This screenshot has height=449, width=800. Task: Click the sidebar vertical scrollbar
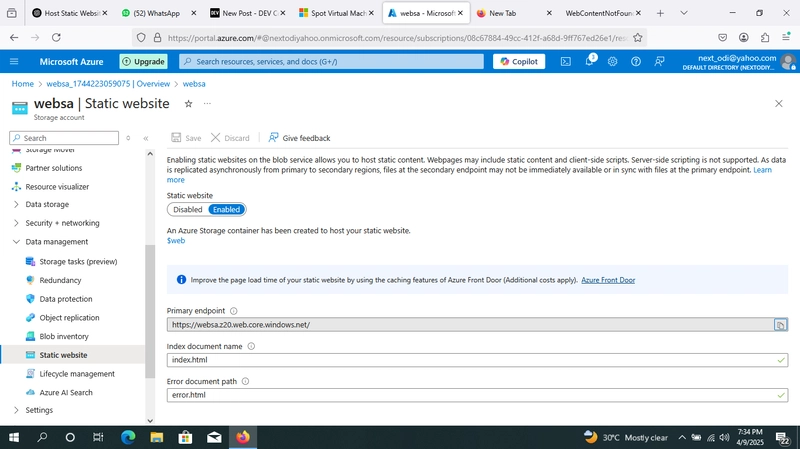point(150,311)
